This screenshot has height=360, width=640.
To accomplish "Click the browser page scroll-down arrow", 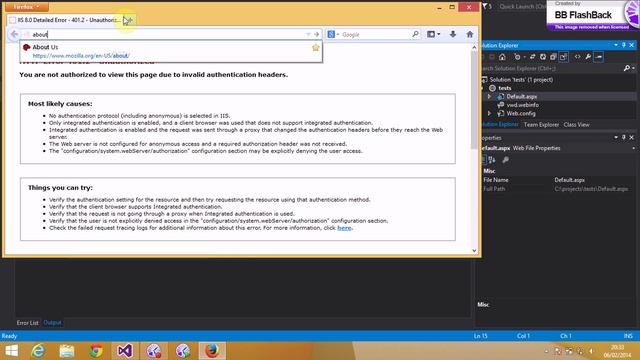I will [x=474, y=251].
